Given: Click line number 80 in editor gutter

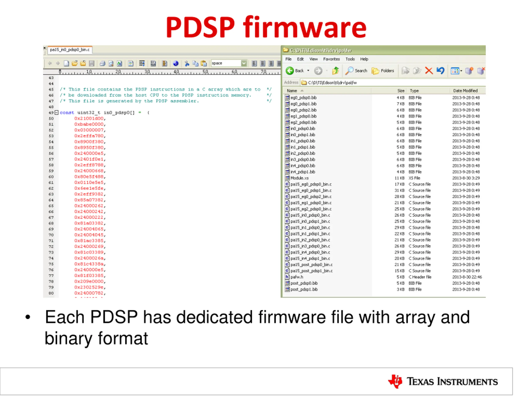Looking at the screenshot, I should (x=51, y=293).
